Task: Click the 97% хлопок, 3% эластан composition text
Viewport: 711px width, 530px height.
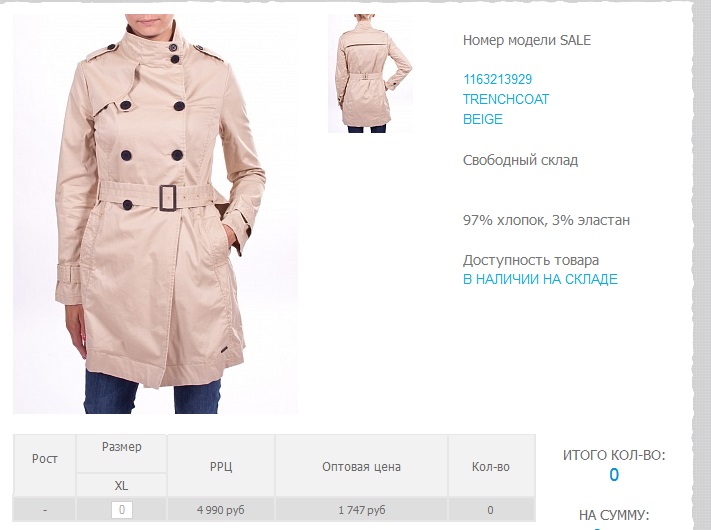Action: 546,220
